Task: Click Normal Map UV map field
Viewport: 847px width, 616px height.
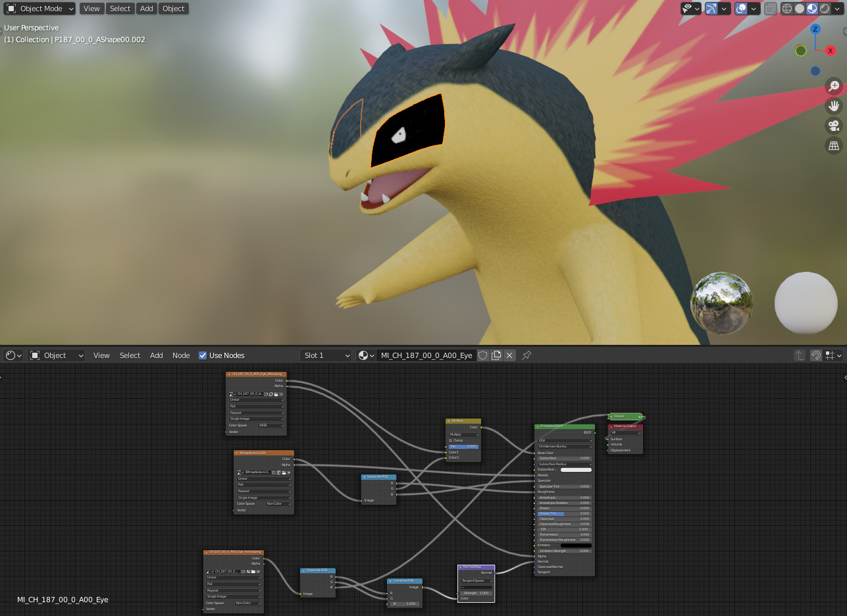Action: (476, 587)
